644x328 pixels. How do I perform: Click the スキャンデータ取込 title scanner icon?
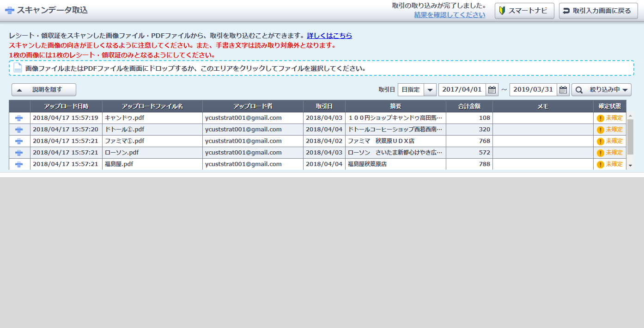[x=9, y=10]
